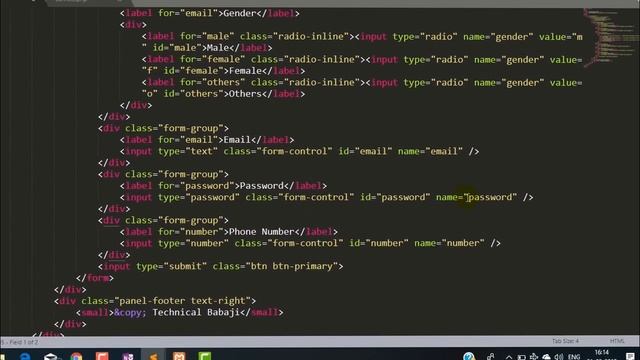640x360 pixels.
Task: Click type="password" in the input tag
Action: pos(199,197)
